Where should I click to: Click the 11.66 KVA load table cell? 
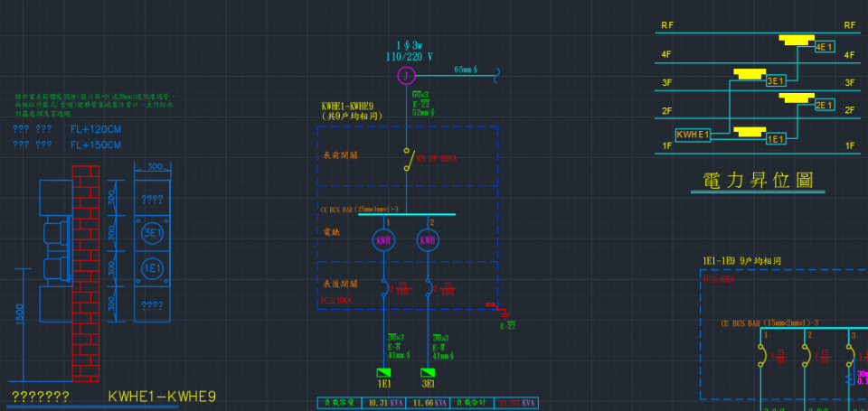(x=429, y=403)
